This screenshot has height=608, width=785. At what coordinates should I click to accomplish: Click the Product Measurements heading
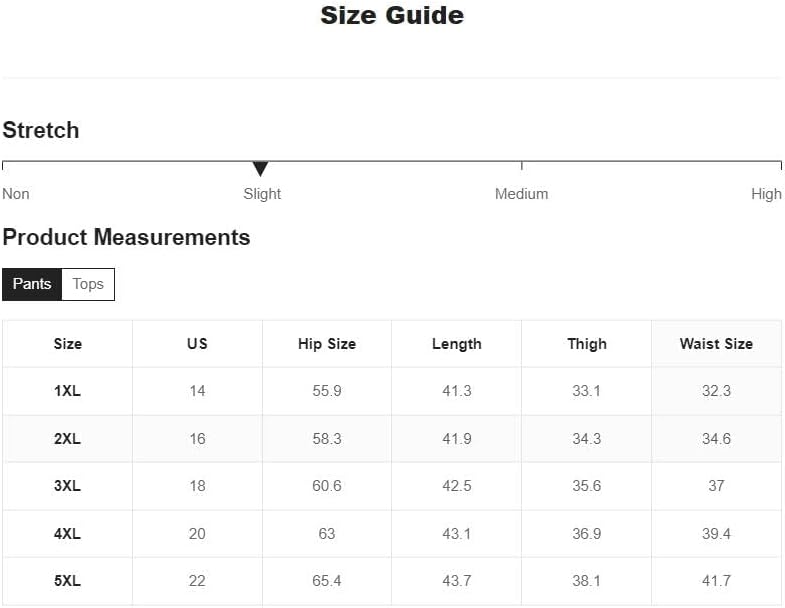pyautogui.click(x=126, y=237)
